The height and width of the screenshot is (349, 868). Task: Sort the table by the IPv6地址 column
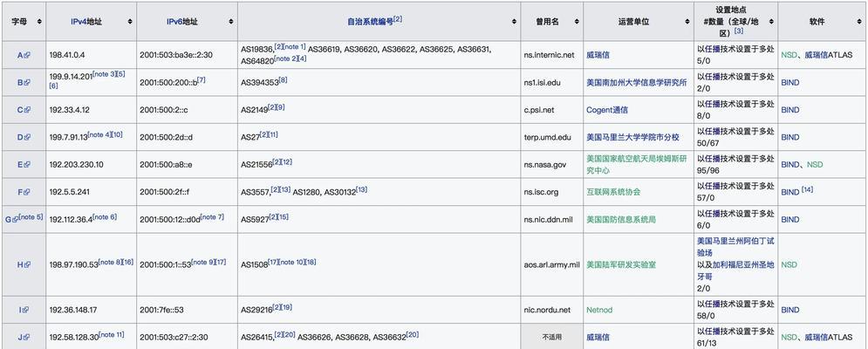point(229,21)
